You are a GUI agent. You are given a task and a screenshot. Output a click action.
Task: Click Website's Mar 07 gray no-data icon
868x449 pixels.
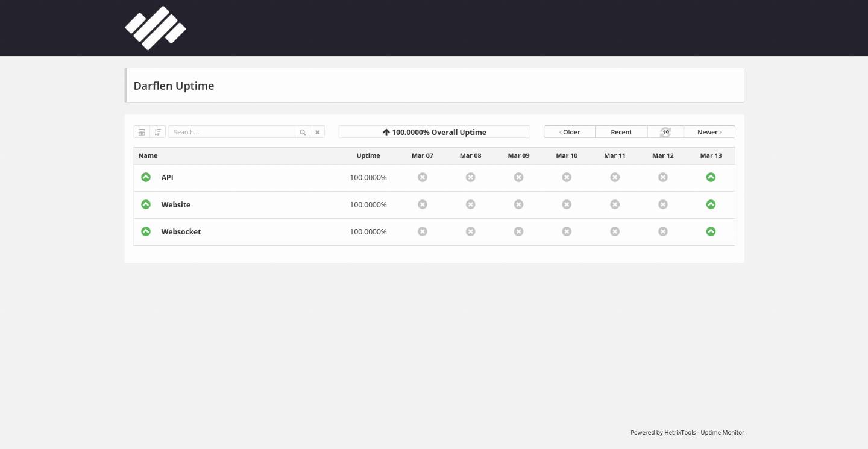coord(423,204)
